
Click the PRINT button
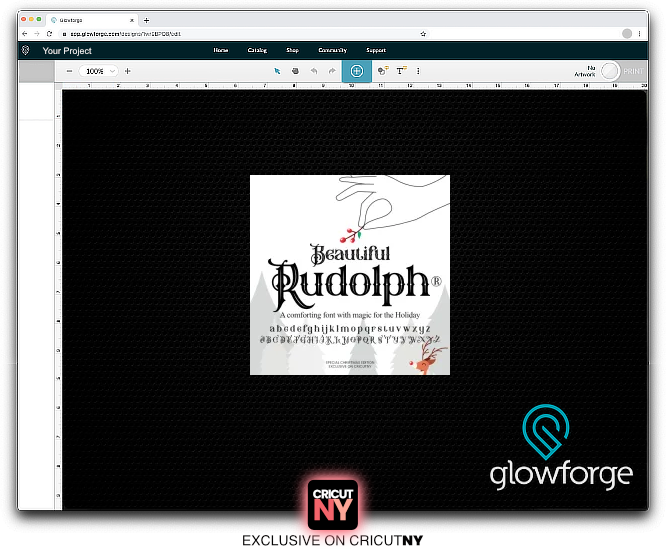pyautogui.click(x=633, y=71)
